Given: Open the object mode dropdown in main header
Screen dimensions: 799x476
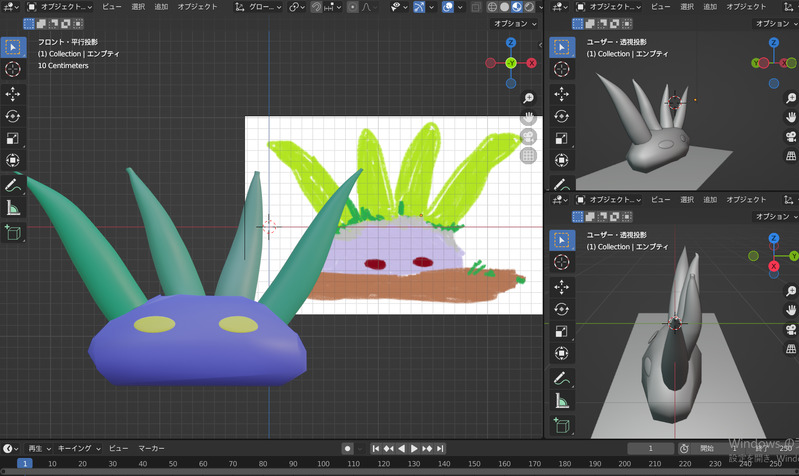Looking at the screenshot, I should [x=62, y=7].
